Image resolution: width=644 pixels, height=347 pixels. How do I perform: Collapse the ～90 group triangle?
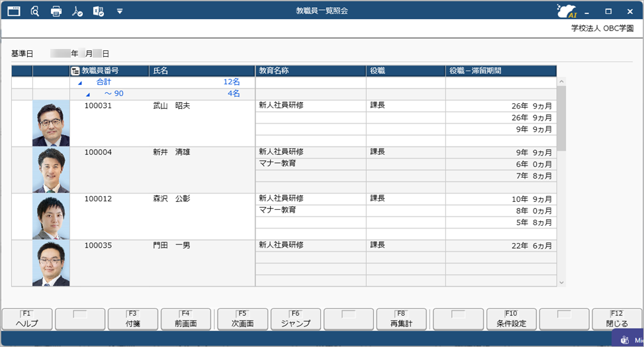[x=88, y=95]
